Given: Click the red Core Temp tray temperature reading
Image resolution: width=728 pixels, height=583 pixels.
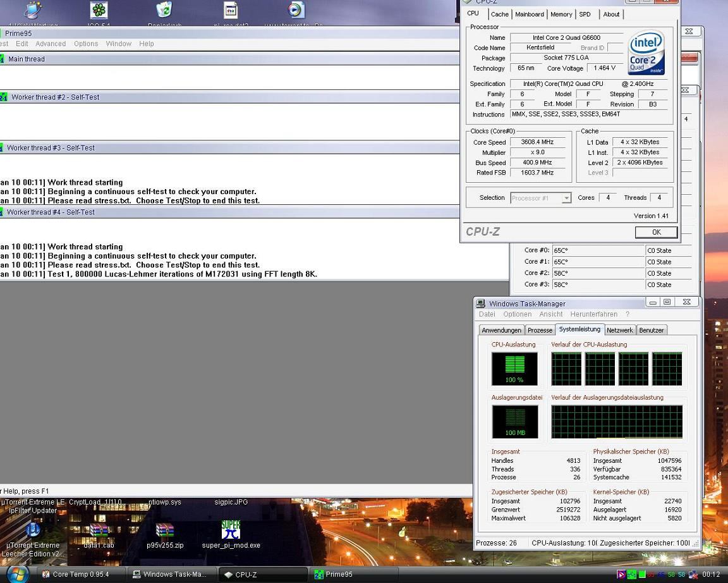Looking at the screenshot, I should click(651, 575).
